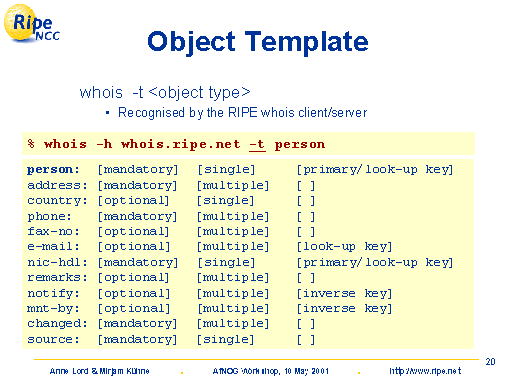
Task: Click the RIPE NCC logo
Action: [x=32, y=24]
